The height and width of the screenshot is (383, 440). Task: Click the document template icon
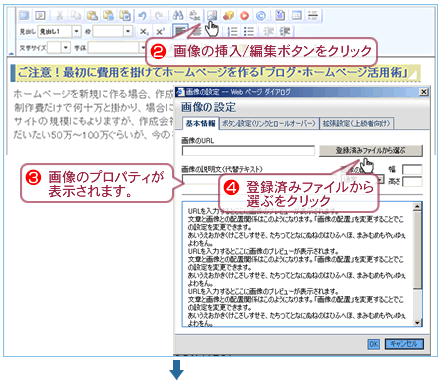point(280,15)
